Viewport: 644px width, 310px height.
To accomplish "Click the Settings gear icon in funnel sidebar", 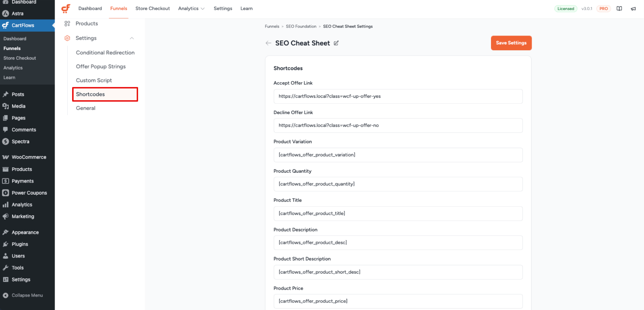I will click(67, 38).
